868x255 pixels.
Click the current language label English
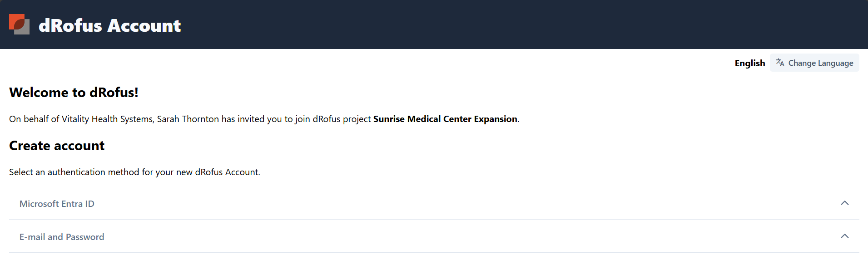coord(749,63)
